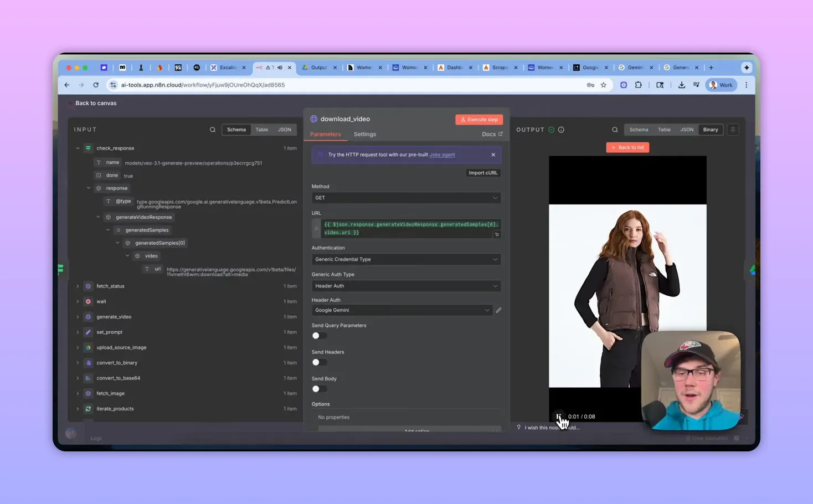Enable Send Body
Image resolution: width=813 pixels, height=504 pixels.
(x=319, y=389)
